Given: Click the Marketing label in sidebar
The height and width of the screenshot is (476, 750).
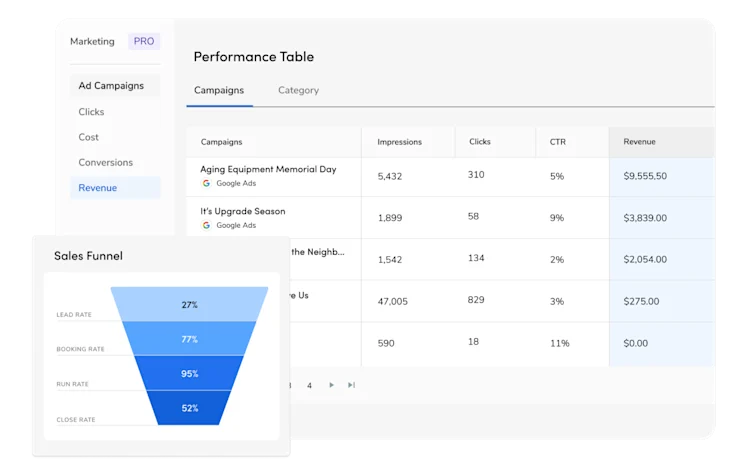Looking at the screenshot, I should [92, 41].
